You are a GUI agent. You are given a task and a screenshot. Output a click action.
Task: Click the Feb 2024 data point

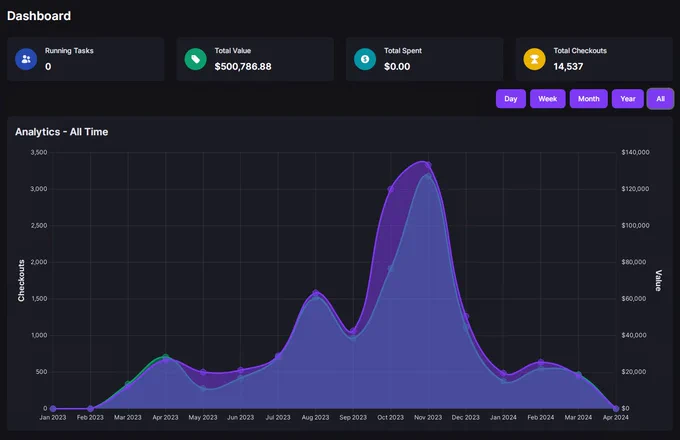pyautogui.click(x=541, y=362)
